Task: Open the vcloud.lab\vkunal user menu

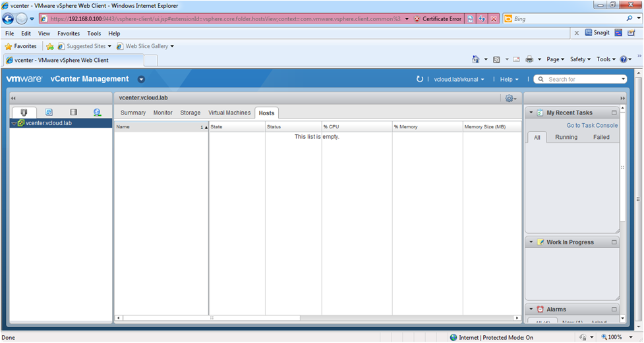Action: tap(459, 79)
